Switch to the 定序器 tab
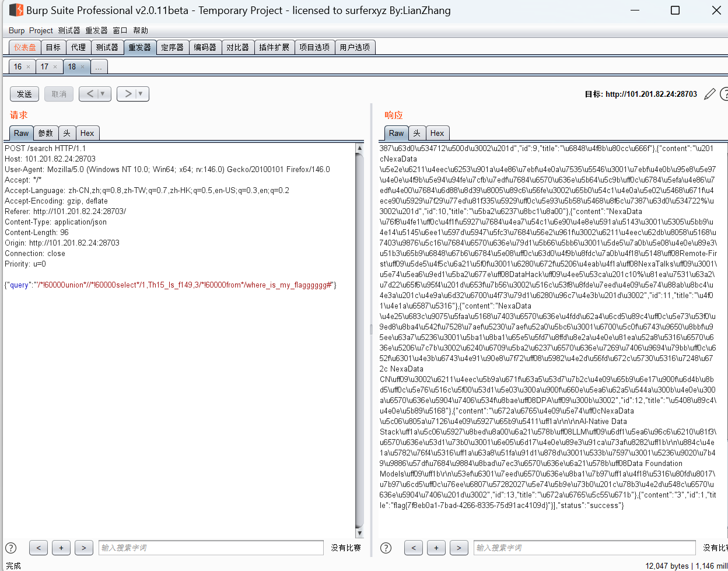 172,47
